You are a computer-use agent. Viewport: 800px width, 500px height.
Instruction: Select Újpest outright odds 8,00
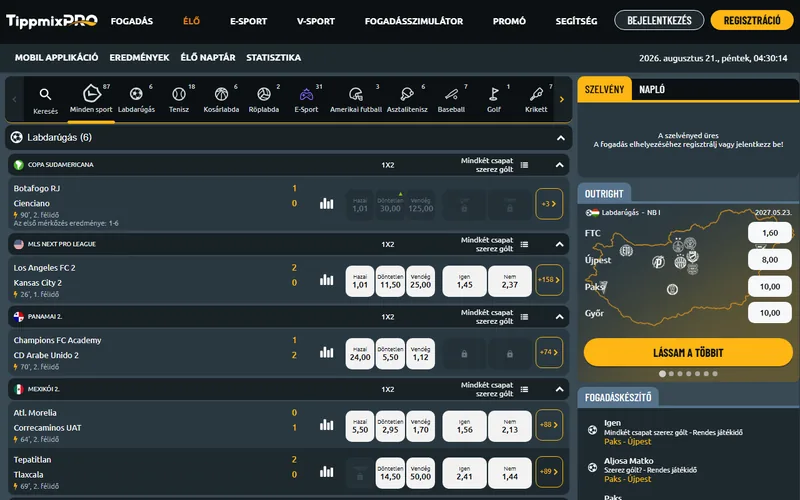tap(770, 259)
